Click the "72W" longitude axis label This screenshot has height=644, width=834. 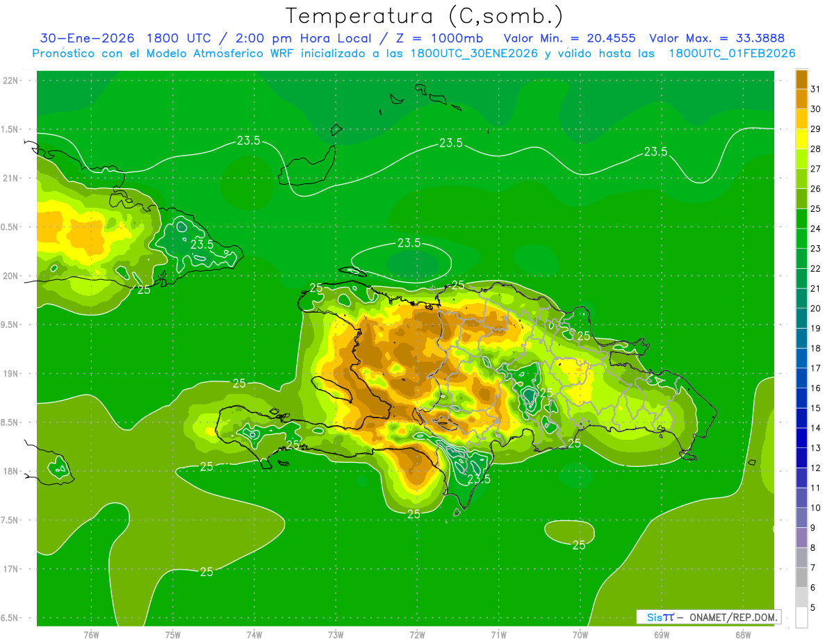tap(417, 635)
